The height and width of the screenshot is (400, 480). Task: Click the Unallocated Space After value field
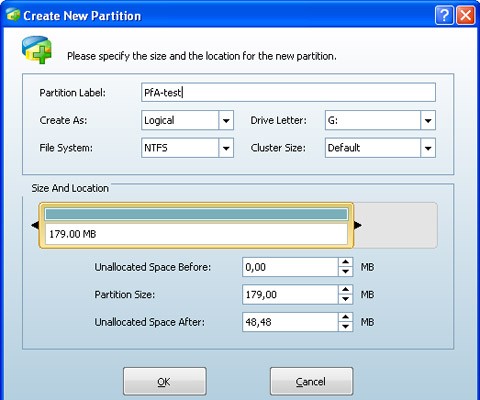click(x=290, y=322)
